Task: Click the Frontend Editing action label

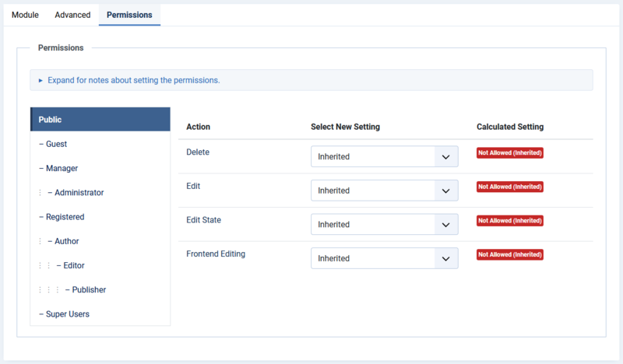Action: click(x=216, y=254)
